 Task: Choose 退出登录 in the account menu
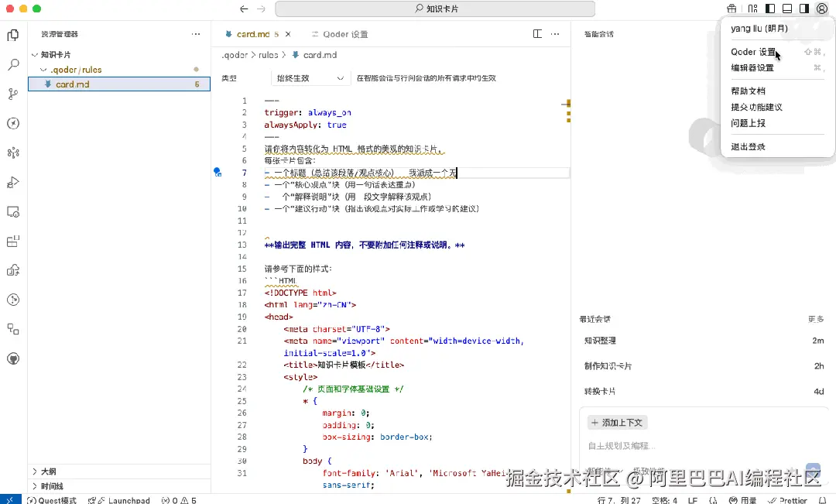click(x=748, y=146)
